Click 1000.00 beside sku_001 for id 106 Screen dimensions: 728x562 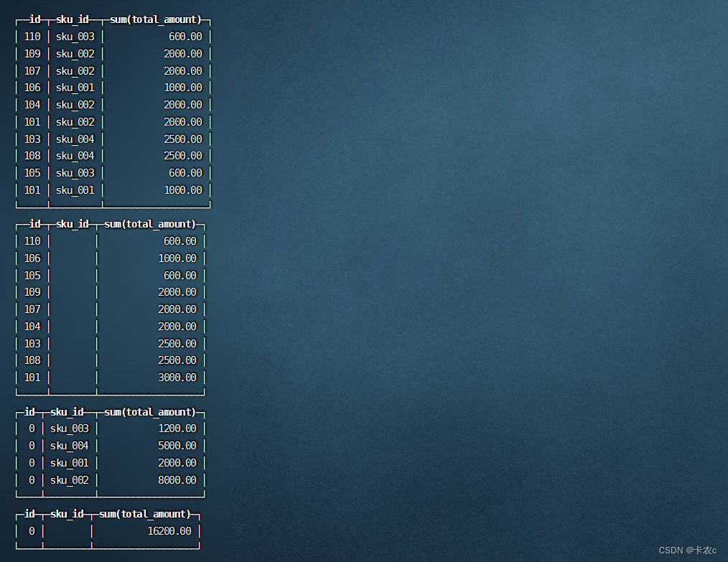pyautogui.click(x=183, y=88)
